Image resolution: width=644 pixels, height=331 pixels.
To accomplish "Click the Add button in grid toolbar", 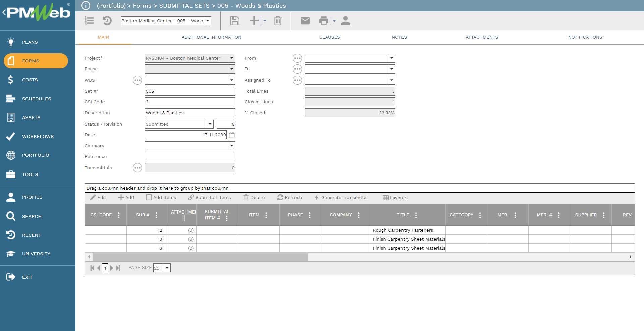I will tap(126, 197).
